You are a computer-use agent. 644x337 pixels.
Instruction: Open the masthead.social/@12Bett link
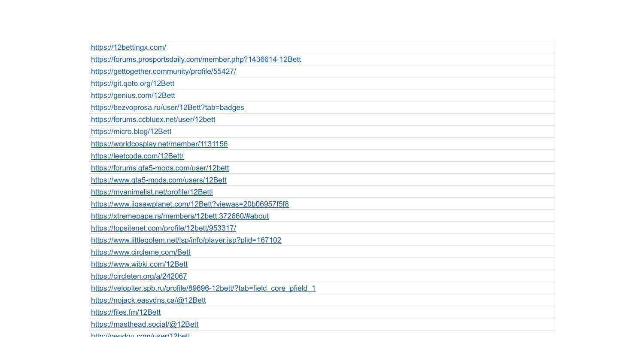(145, 324)
